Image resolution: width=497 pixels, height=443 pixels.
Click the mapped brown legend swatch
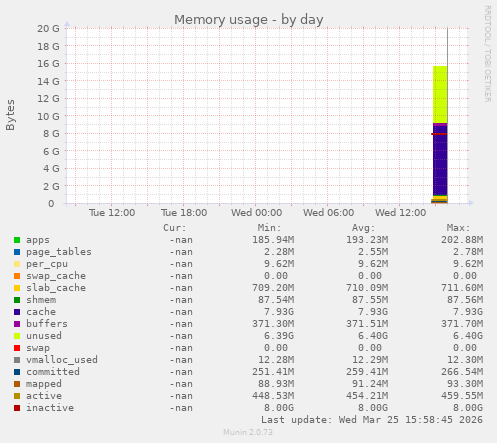(x=17, y=384)
